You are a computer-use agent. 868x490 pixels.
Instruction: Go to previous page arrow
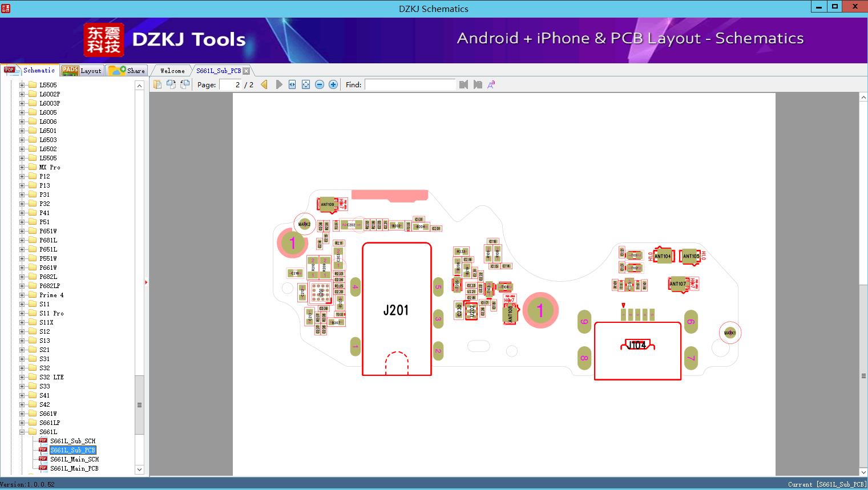[264, 84]
